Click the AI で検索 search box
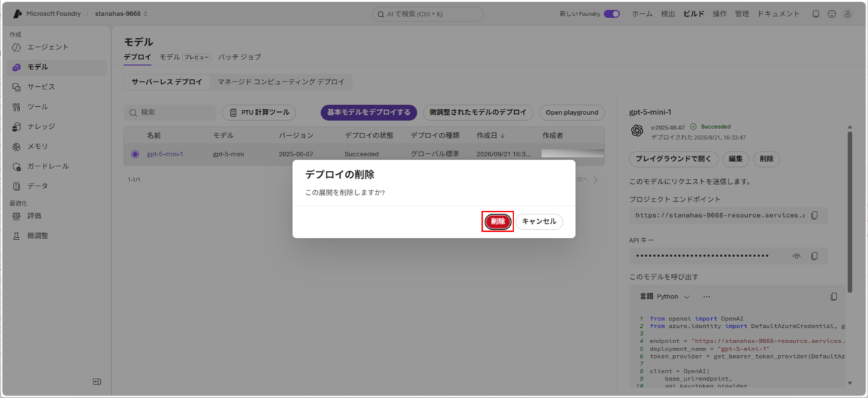This screenshot has height=398, width=868. [427, 14]
